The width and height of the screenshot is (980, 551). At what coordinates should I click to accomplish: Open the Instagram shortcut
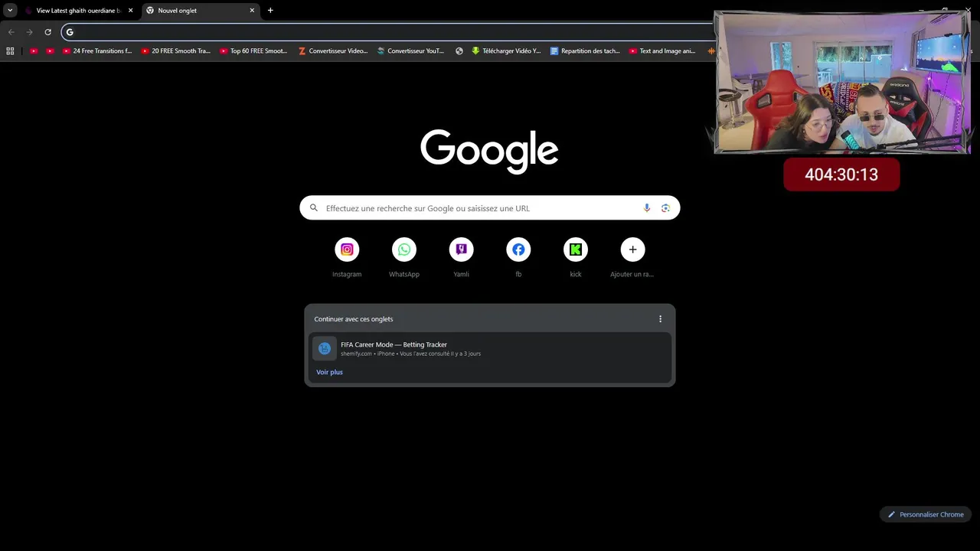347,258
